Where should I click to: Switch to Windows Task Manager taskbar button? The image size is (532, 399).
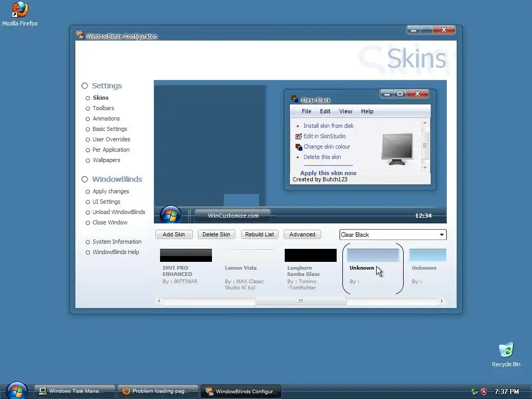click(75, 391)
